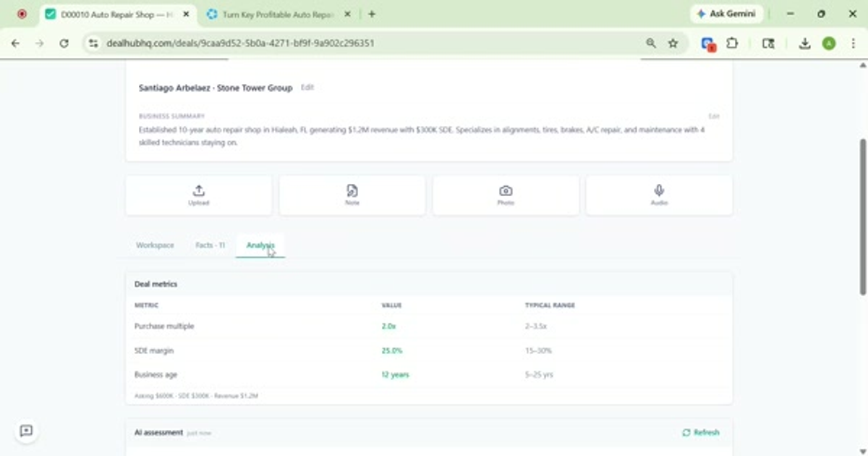Click the Upload icon card
Screen dimensions: 868x456
(198, 195)
